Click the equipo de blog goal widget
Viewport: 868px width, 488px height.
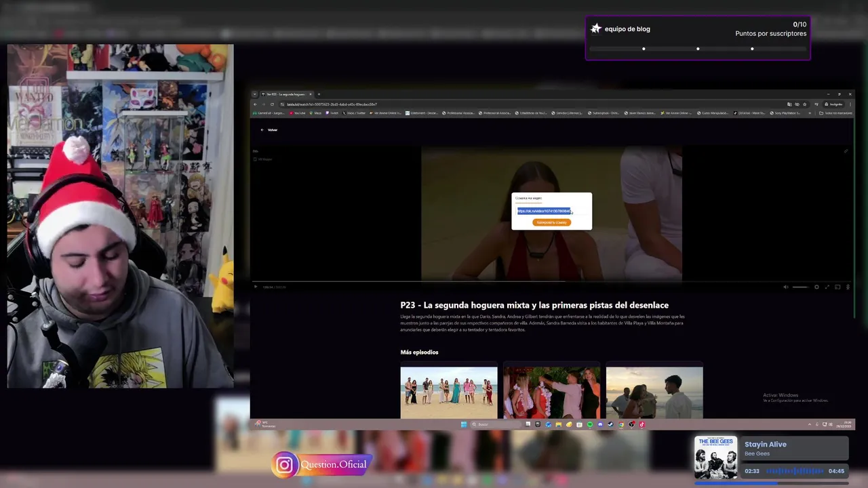[x=698, y=38]
